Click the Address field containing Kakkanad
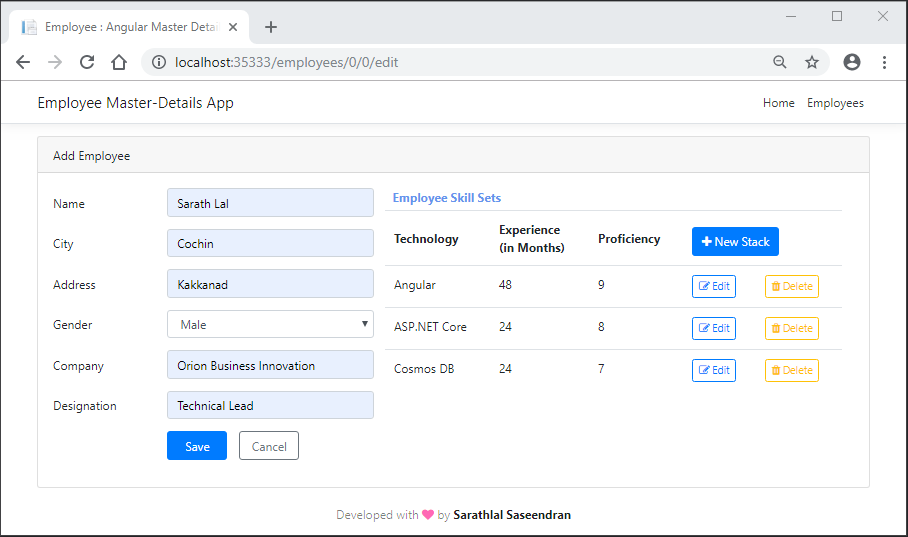 (270, 284)
